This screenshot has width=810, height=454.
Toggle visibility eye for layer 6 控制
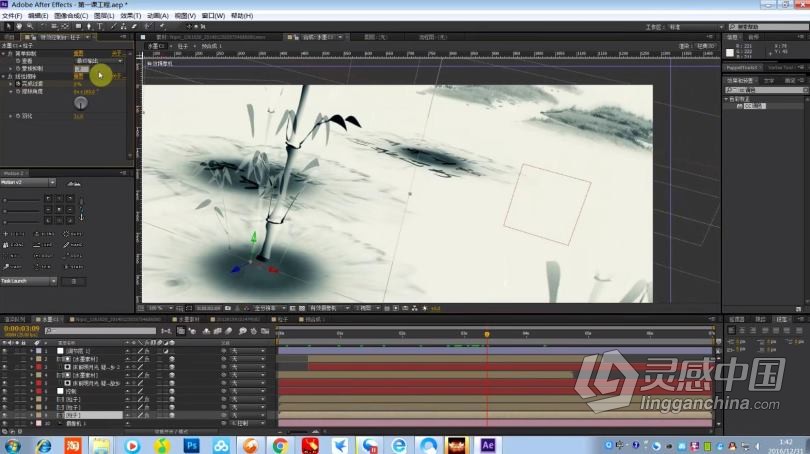[x=5, y=391]
